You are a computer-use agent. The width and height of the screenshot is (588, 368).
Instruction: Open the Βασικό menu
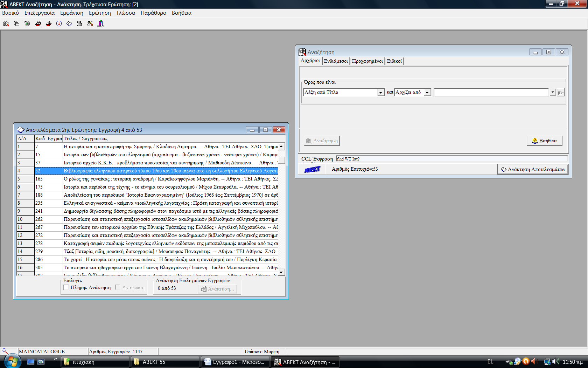point(10,13)
